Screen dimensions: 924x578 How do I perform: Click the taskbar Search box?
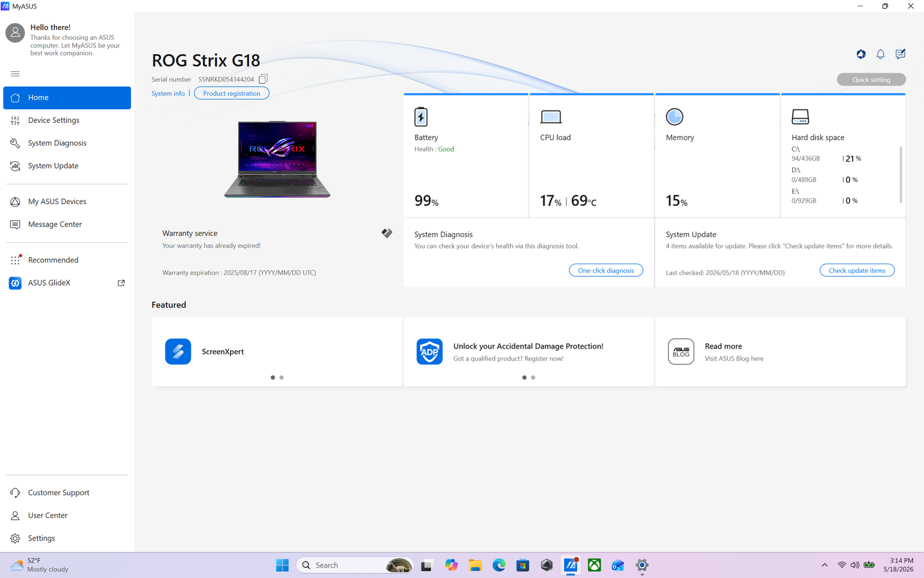tap(355, 565)
